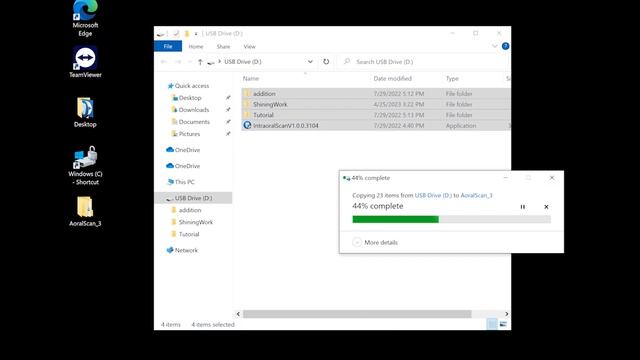Unpin Downloads using its pin icon

coord(228,110)
